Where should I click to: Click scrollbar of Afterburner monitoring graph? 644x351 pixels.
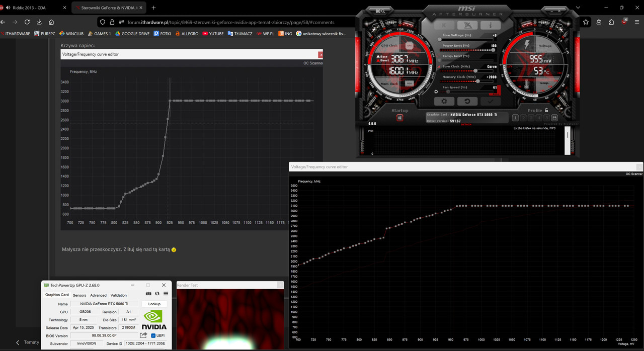pyautogui.click(x=568, y=141)
